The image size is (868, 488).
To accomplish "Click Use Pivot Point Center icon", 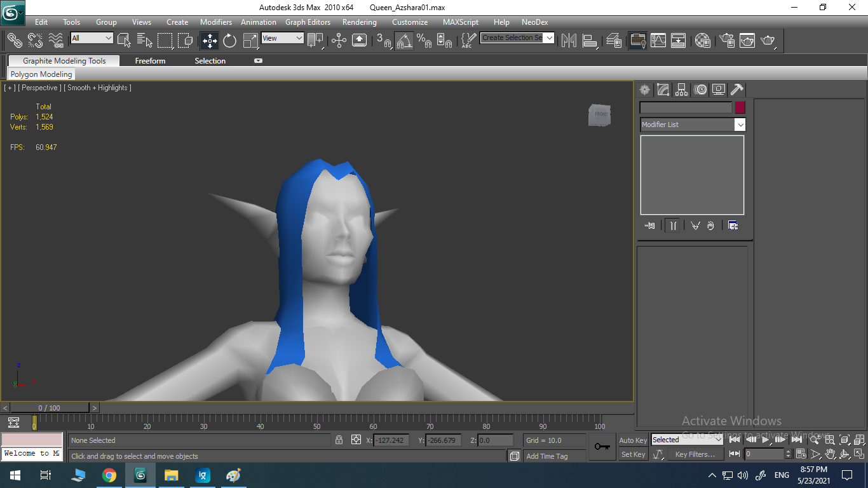I will (315, 40).
